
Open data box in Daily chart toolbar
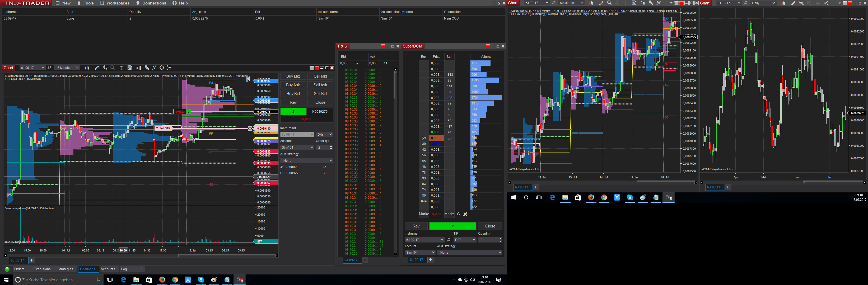[826, 3]
